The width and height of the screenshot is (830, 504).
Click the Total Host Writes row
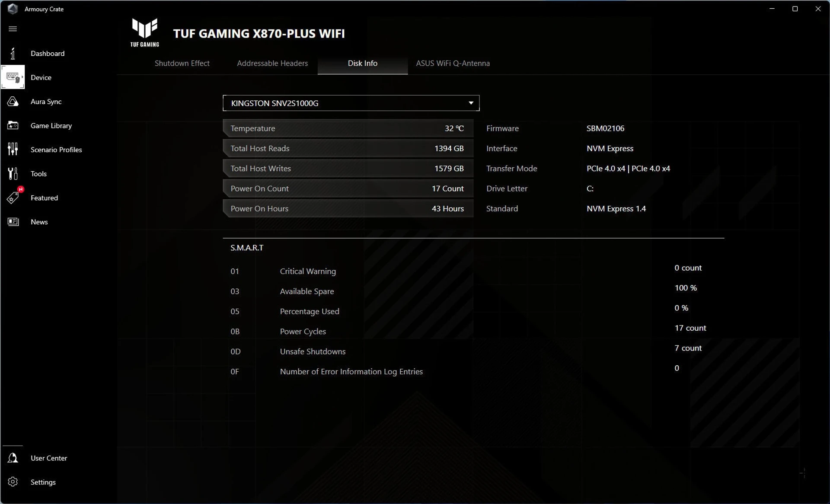pyautogui.click(x=348, y=169)
